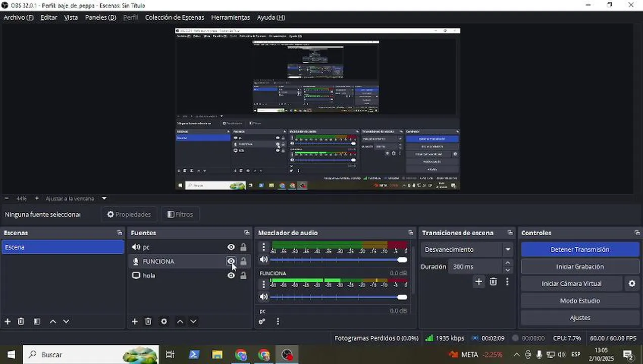Open three-dot menu of FUNCIONA audio channel

click(x=263, y=284)
